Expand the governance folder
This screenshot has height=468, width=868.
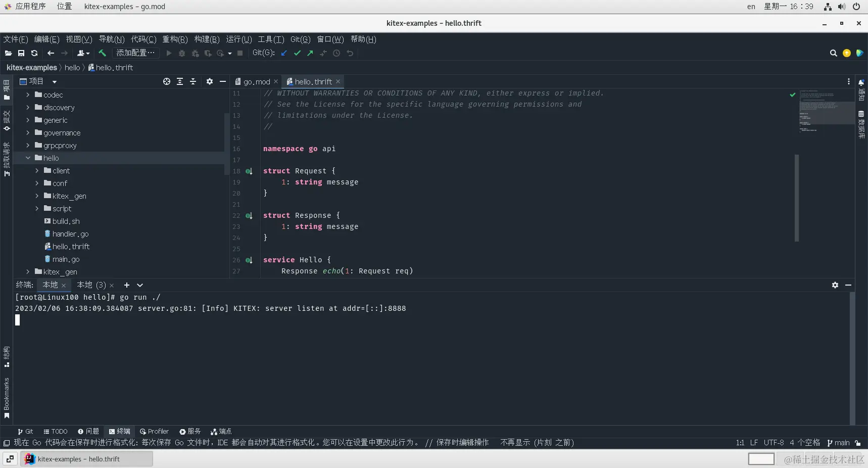[x=28, y=133]
